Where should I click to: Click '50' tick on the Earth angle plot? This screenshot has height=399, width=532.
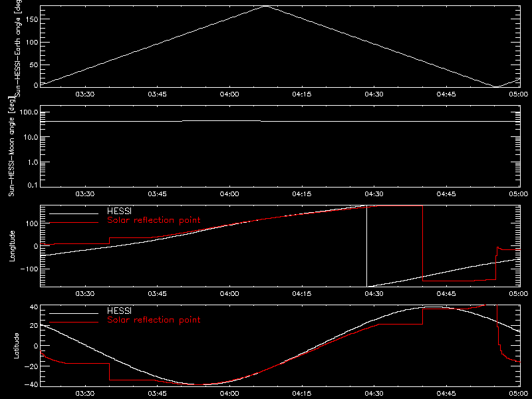[34, 65]
